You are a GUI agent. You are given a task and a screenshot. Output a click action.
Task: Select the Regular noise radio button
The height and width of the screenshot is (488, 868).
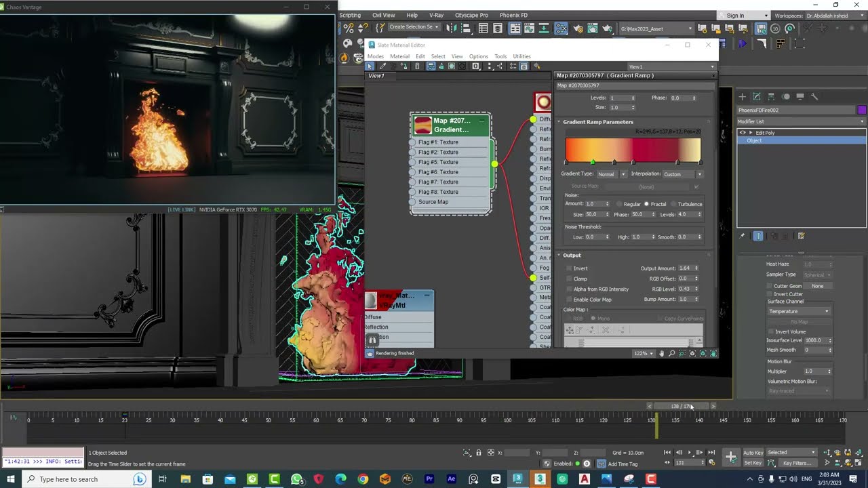pos(619,204)
